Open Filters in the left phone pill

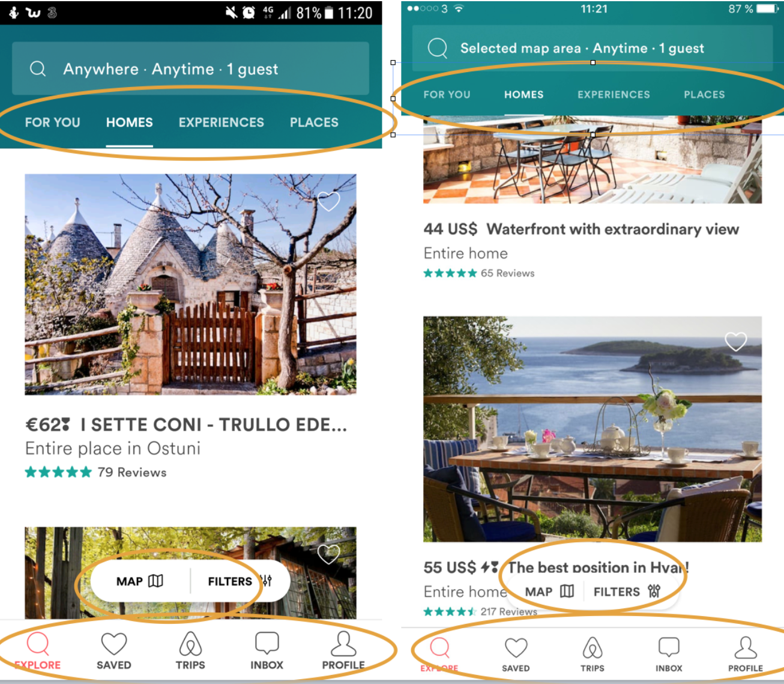click(240, 581)
